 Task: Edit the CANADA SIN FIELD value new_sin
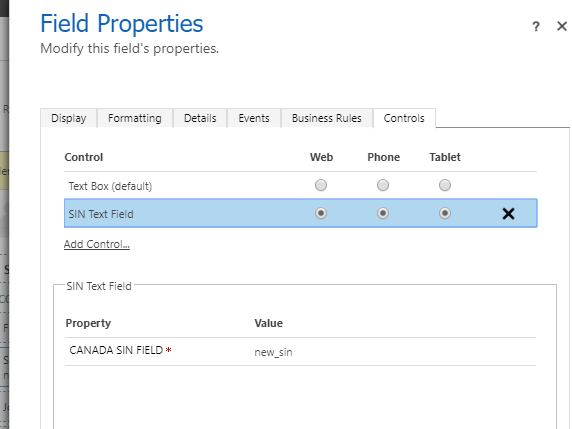coord(273,352)
